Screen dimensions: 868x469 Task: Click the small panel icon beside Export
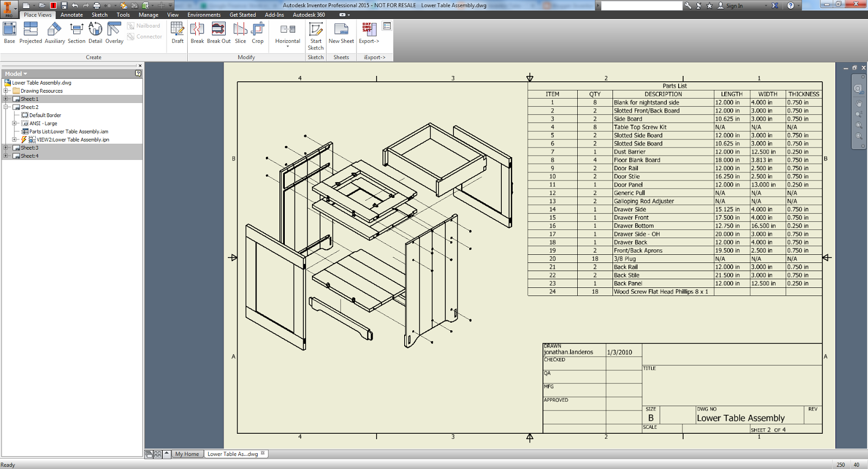(x=387, y=26)
